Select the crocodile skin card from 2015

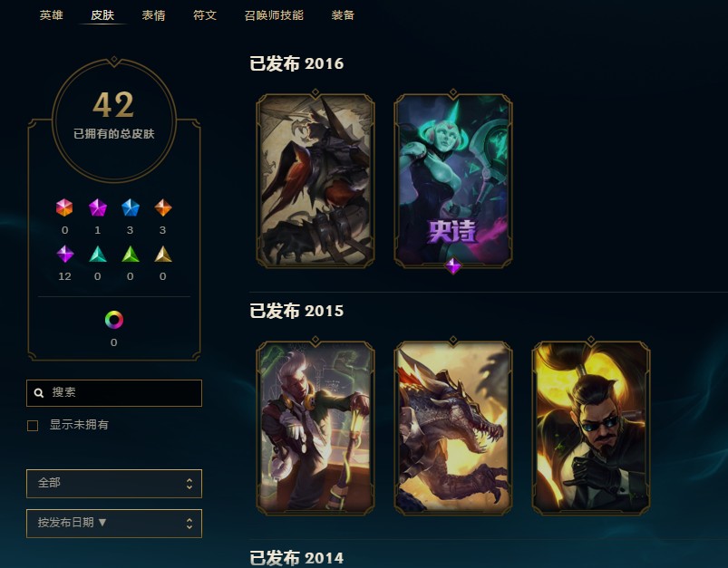453,428
